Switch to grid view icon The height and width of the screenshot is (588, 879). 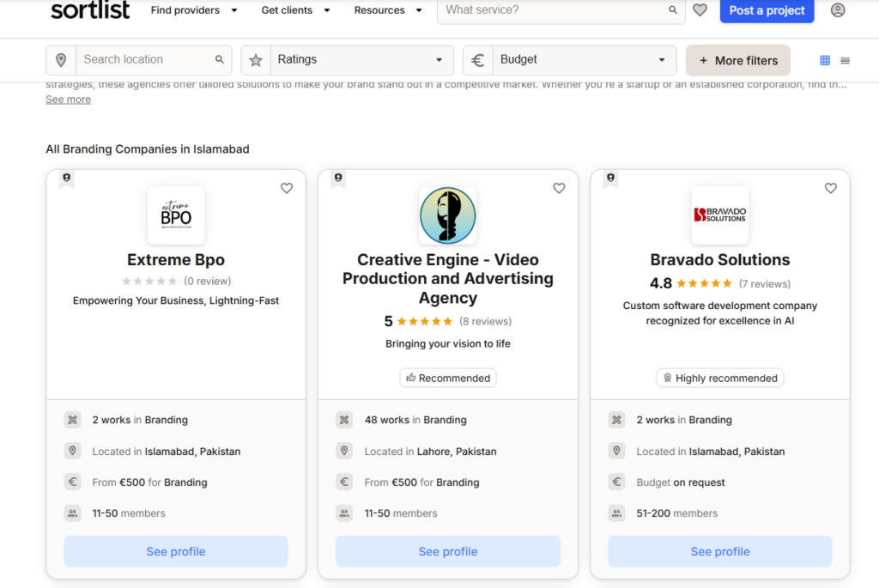(825, 60)
